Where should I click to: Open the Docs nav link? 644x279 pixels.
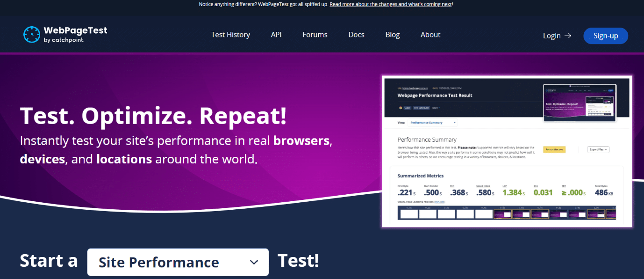356,35
